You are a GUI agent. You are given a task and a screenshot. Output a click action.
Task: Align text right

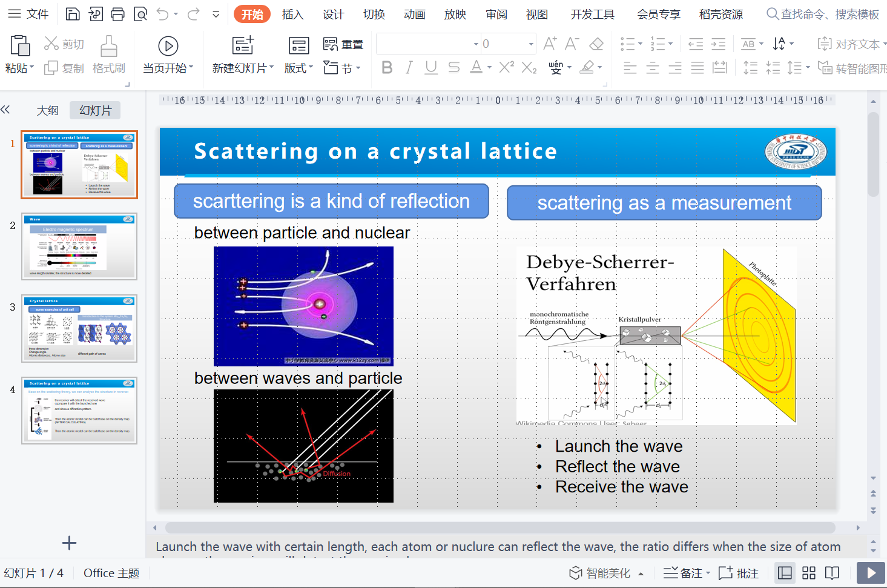tap(675, 68)
